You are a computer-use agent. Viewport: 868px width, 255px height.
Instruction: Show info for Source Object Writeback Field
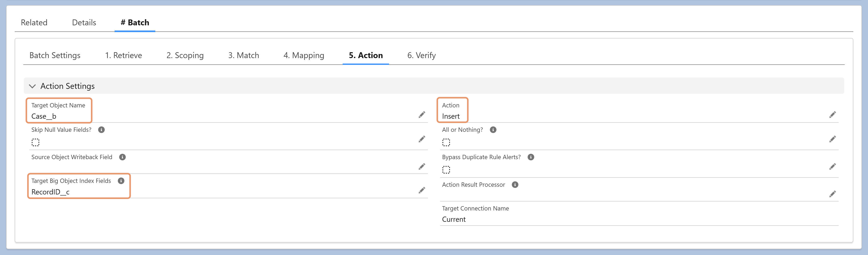[122, 157]
